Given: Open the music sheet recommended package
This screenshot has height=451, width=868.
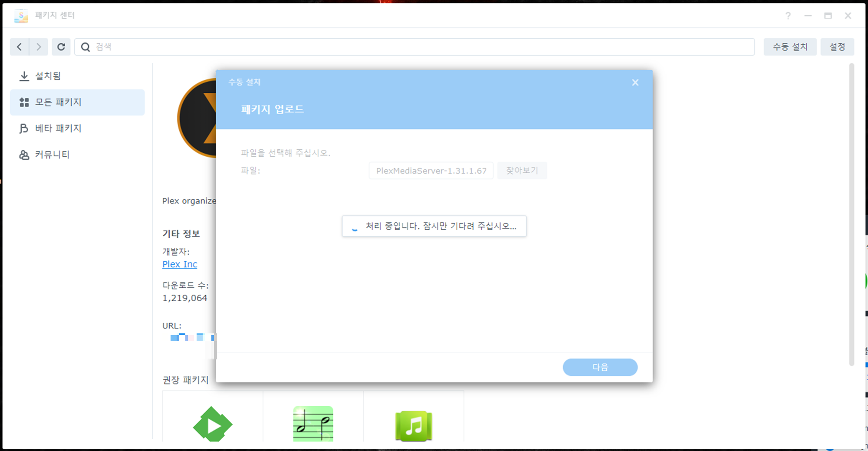Looking at the screenshot, I should (313, 424).
